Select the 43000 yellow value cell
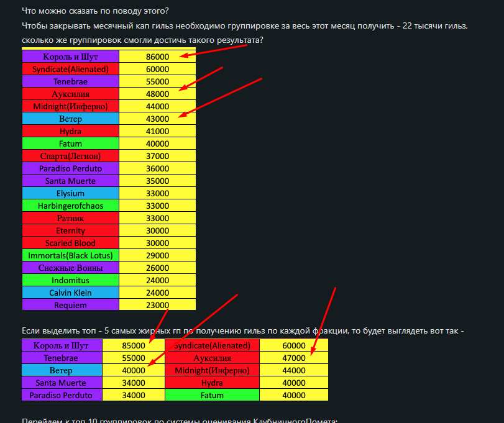 click(157, 119)
